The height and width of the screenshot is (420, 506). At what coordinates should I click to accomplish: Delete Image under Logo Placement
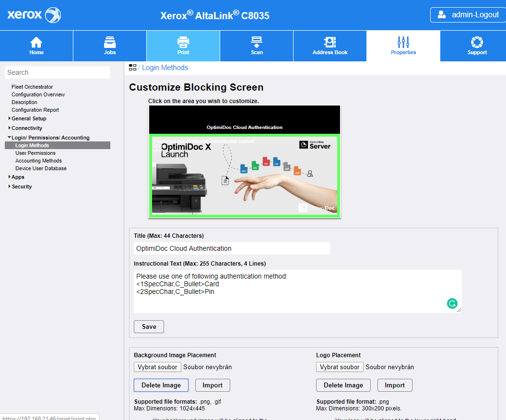[343, 385]
